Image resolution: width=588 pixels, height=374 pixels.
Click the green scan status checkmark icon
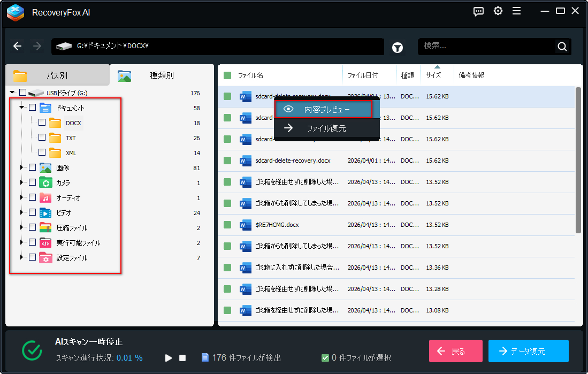[32, 351]
